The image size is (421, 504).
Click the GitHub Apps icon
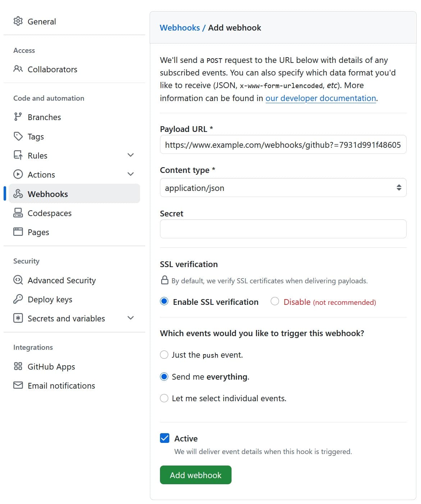point(18,366)
